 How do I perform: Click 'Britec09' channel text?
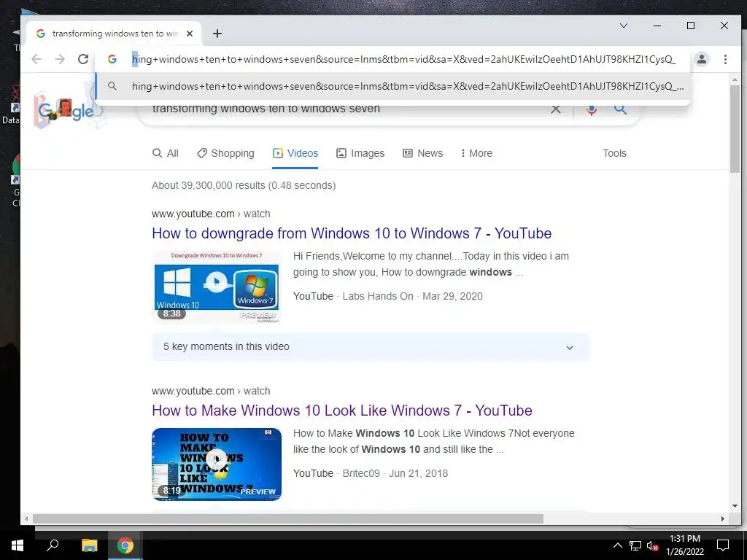(361, 473)
